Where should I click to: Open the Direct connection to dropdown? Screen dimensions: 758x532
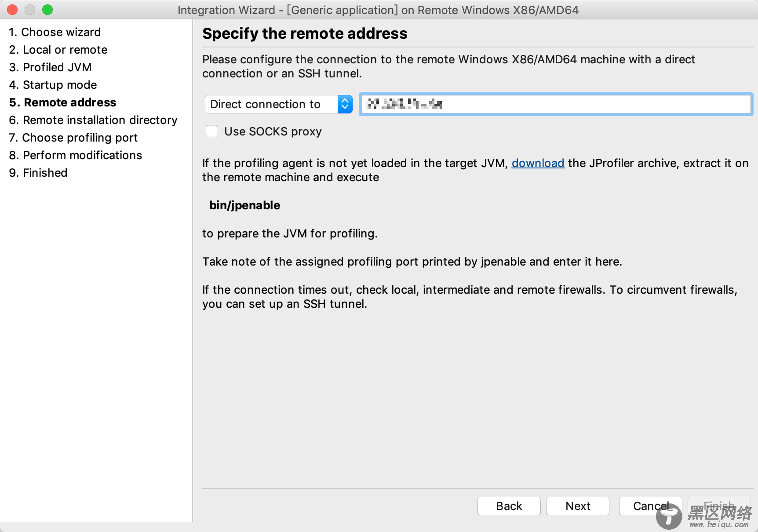(279, 104)
